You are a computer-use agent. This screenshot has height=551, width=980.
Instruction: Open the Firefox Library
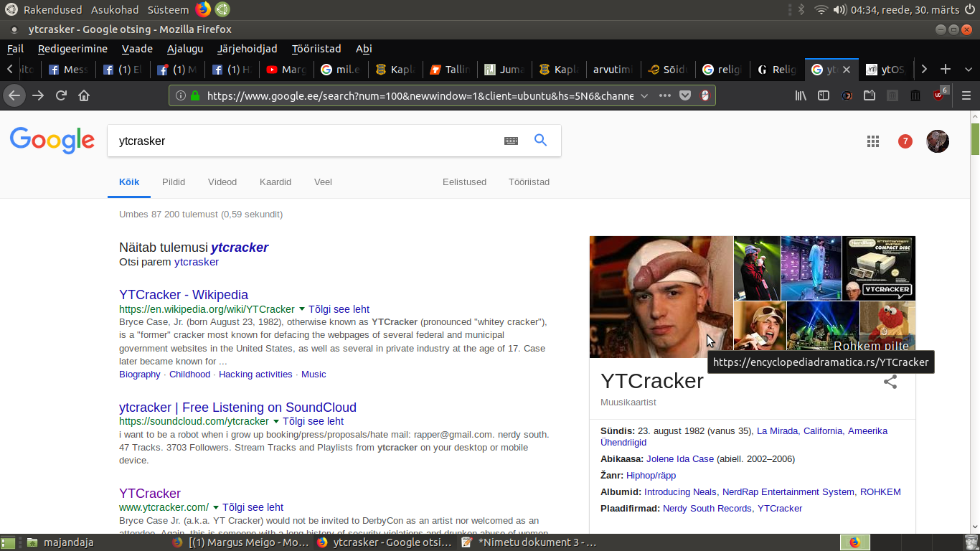pyautogui.click(x=801, y=95)
